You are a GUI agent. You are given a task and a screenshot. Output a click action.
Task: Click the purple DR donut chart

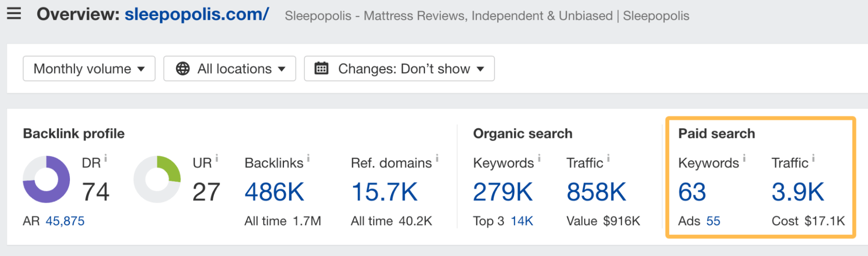coord(46,179)
